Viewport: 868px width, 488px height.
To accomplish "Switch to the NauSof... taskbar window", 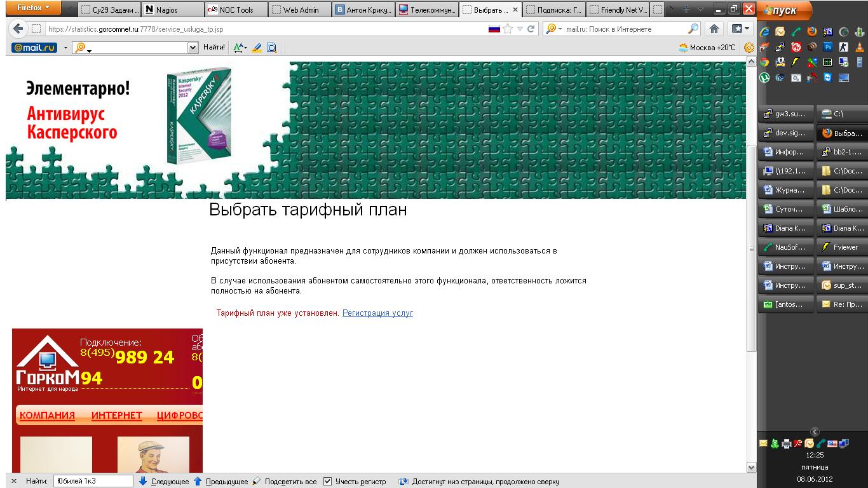I will (785, 248).
